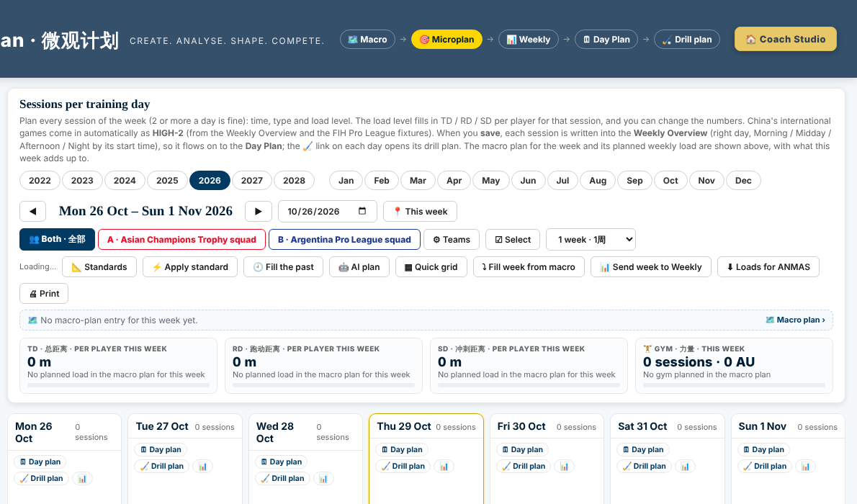
Task: Open chart icon on Fri 30 Oct card
Action: click(564, 467)
